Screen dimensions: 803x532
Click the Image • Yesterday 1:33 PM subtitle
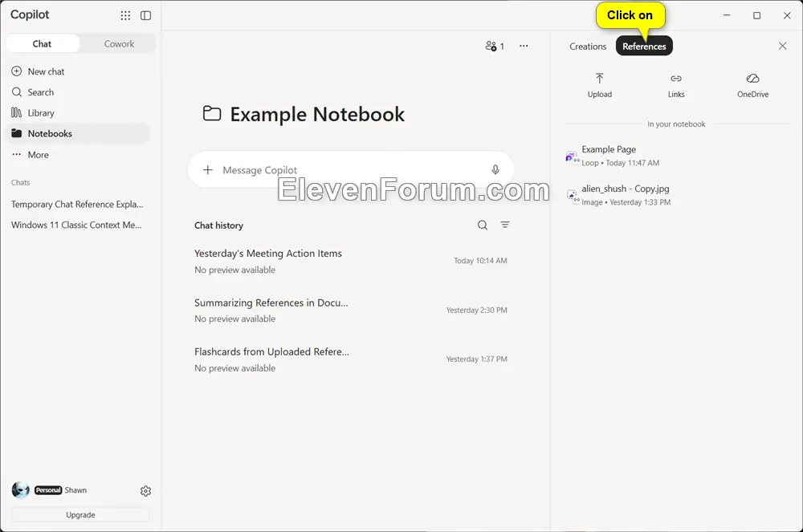point(626,202)
